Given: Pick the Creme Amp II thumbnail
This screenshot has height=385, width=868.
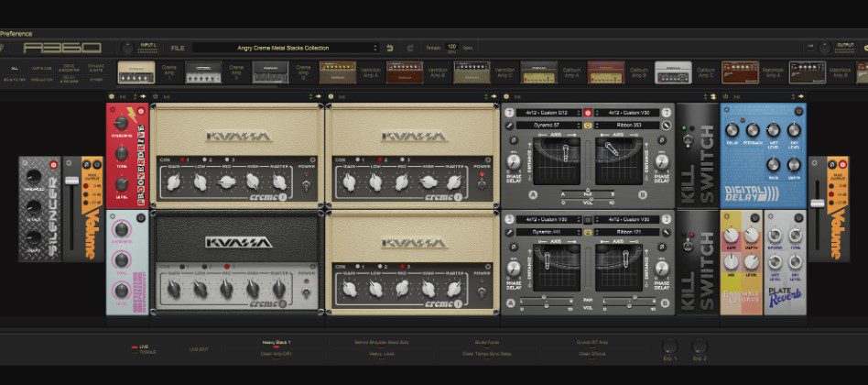Looking at the screenshot, I should point(203,72).
